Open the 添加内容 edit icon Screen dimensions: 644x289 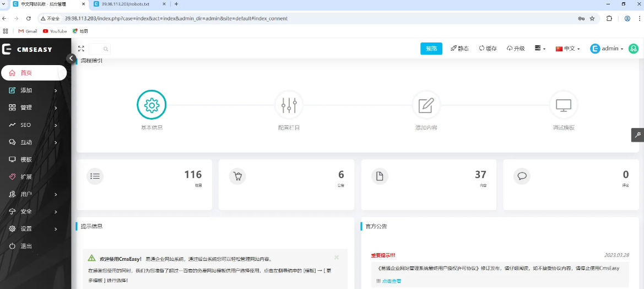(426, 105)
